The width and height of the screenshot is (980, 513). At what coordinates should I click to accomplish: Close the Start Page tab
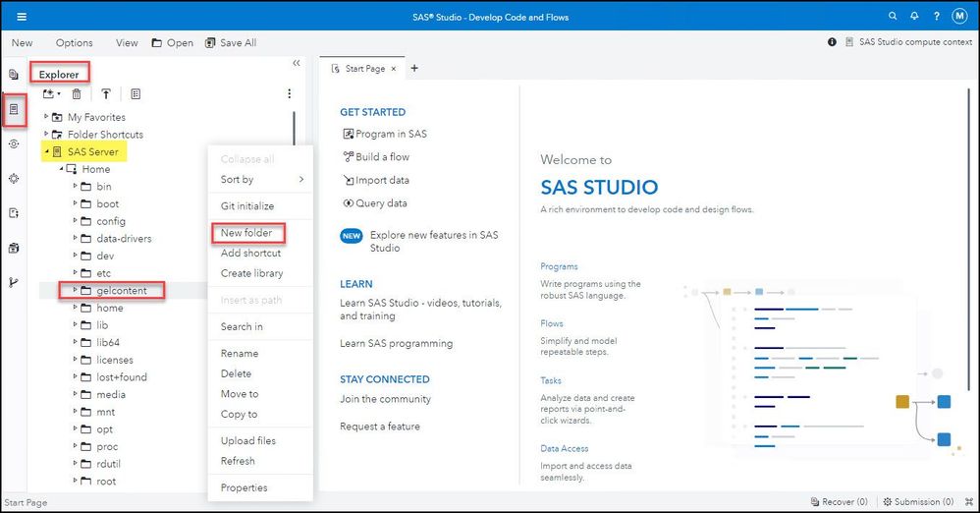coord(394,69)
